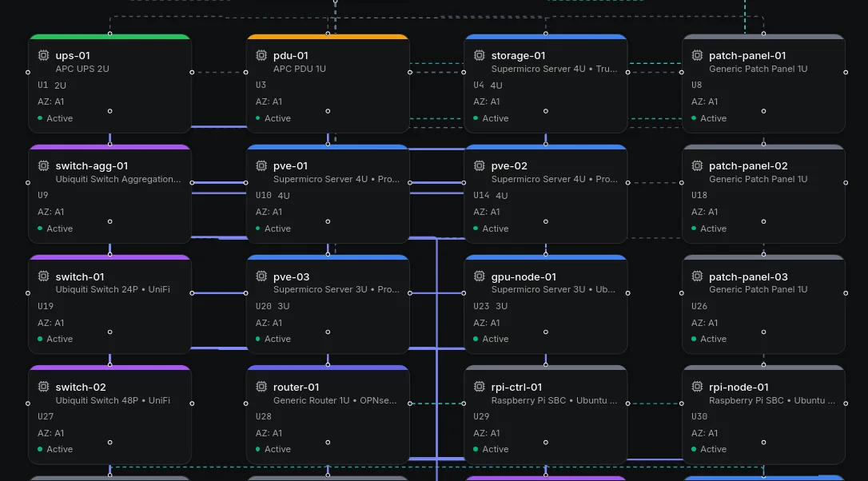Click the chip icon on ups-01 node
Viewport: 868px width, 481px height.
coord(43,55)
